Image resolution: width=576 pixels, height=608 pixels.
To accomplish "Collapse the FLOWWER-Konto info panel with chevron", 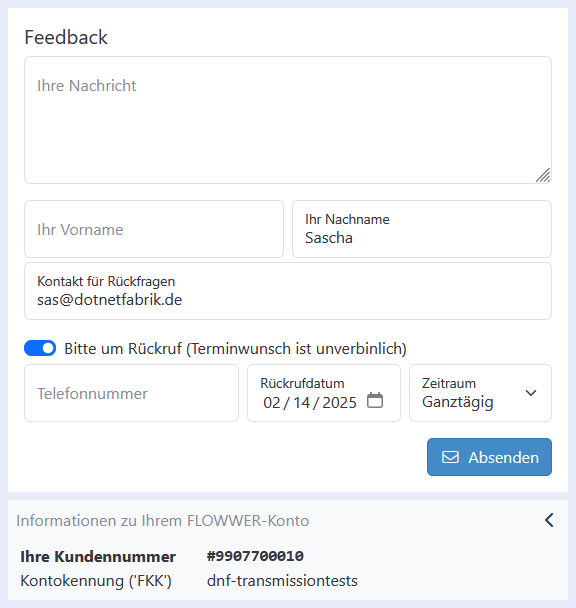I will tap(549, 520).
